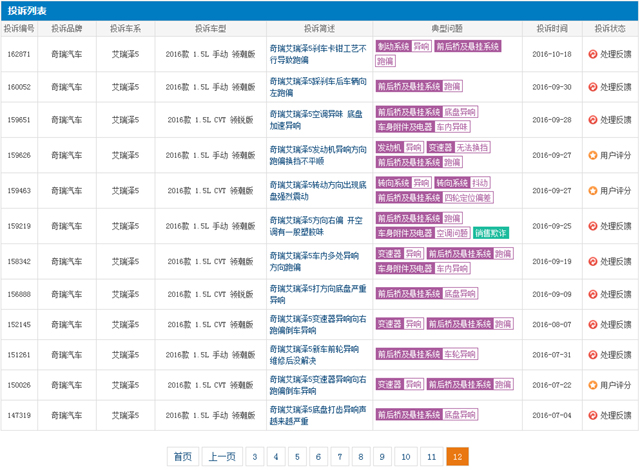This screenshot has height=470, width=640.
Task: Open page 7 of complaints
Action: pos(340,457)
